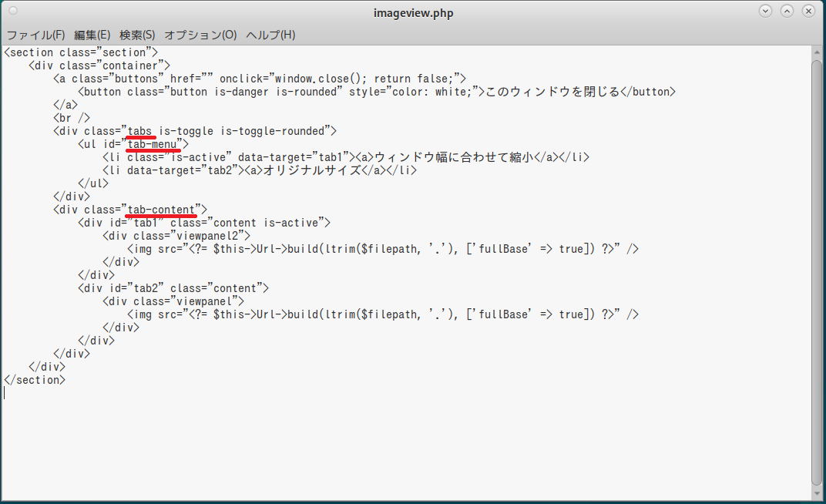Viewport: 826px width, 504px height.
Task: Click the vertical scrollbar thumb
Action: (817, 270)
